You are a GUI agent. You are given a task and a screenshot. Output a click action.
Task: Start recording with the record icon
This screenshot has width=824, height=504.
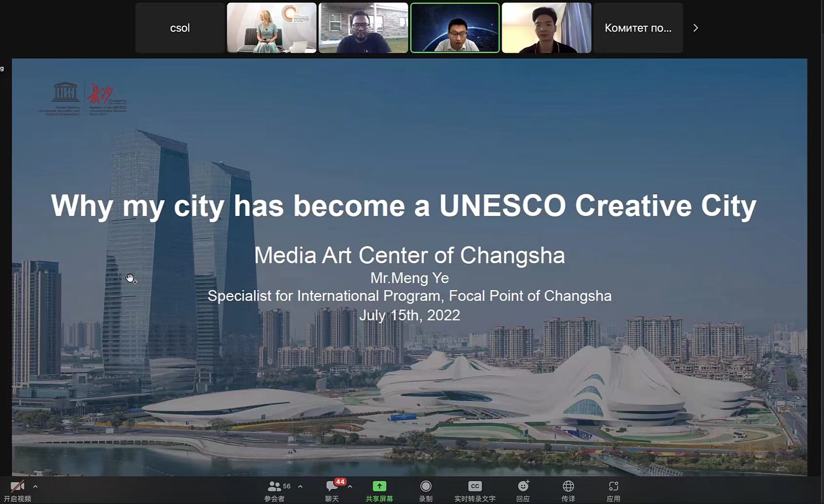(x=426, y=486)
